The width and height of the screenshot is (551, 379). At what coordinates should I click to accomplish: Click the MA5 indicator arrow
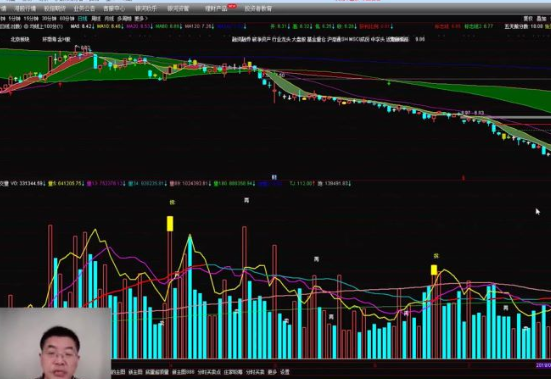(x=93, y=26)
